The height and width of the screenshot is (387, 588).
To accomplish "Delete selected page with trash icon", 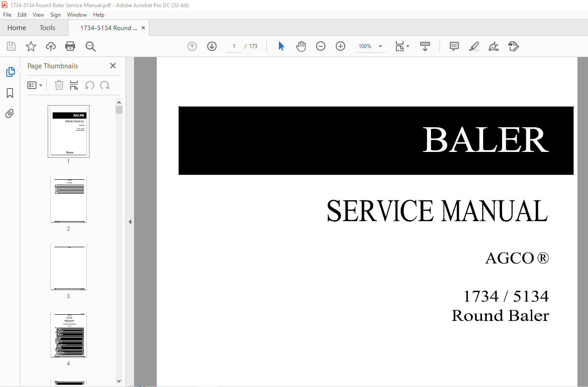I will pyautogui.click(x=59, y=85).
